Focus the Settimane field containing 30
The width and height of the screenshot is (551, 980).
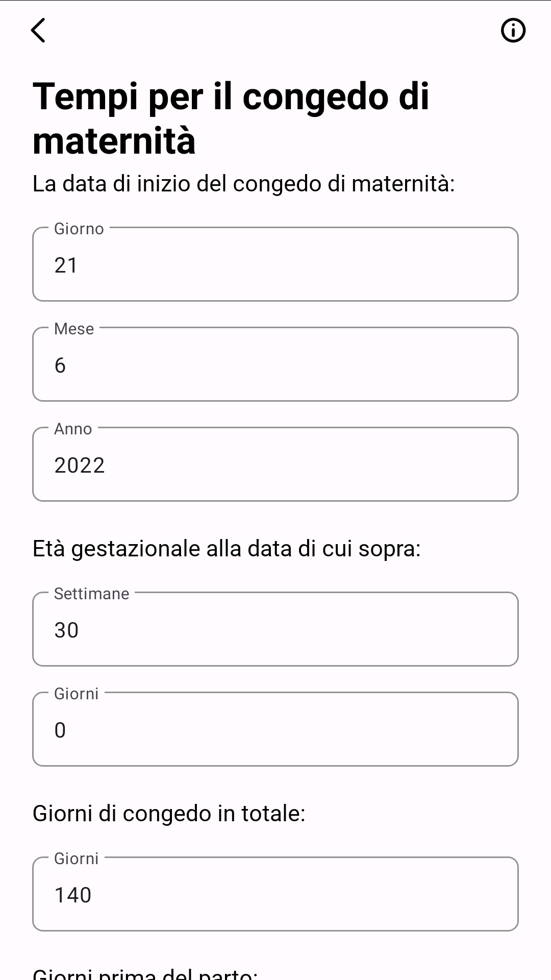[x=275, y=629]
